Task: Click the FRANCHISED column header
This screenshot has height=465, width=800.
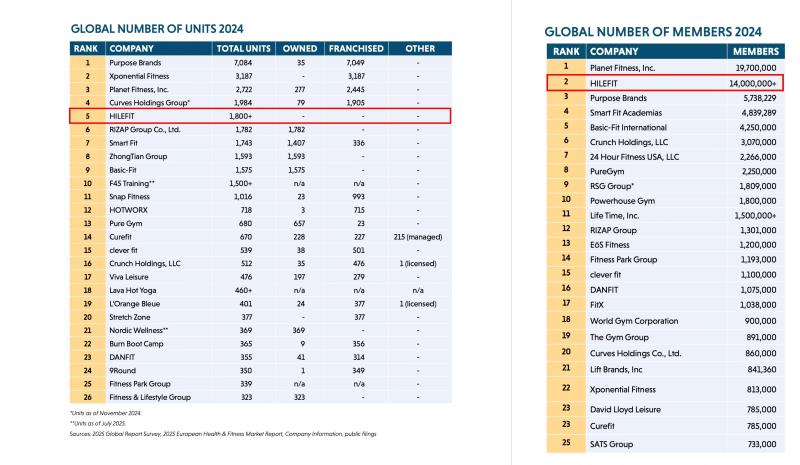Action: (x=356, y=48)
